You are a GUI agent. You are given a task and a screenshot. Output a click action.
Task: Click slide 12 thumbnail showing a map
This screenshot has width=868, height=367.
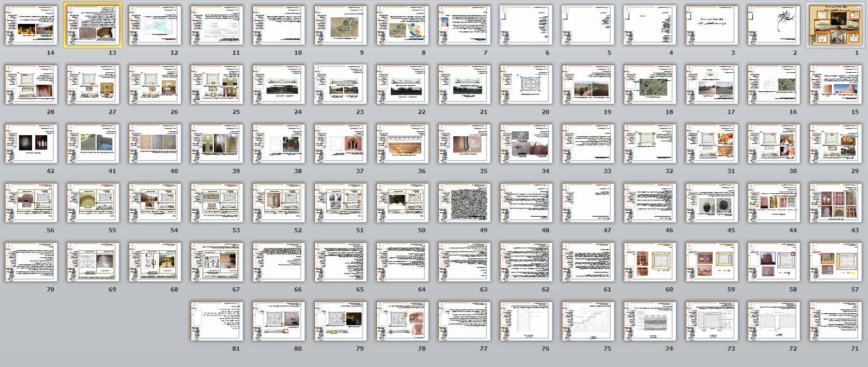155,26
